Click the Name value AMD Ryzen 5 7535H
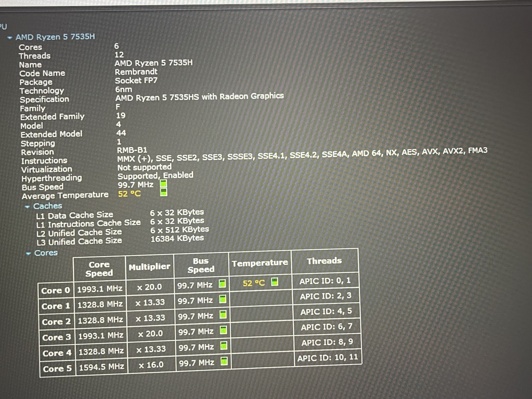 tap(154, 63)
